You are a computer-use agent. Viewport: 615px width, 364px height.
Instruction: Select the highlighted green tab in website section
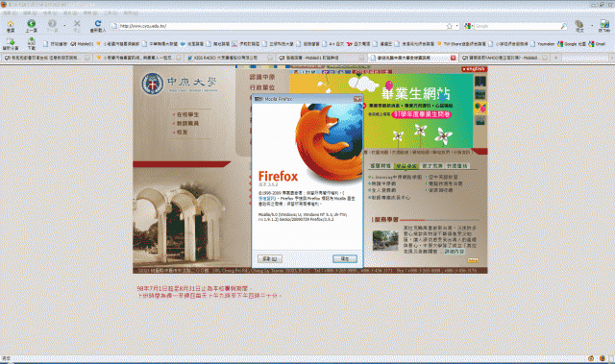(x=406, y=166)
